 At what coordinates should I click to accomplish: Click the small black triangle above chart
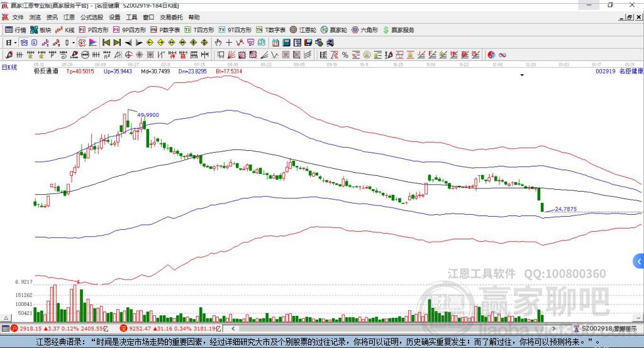(522, 75)
